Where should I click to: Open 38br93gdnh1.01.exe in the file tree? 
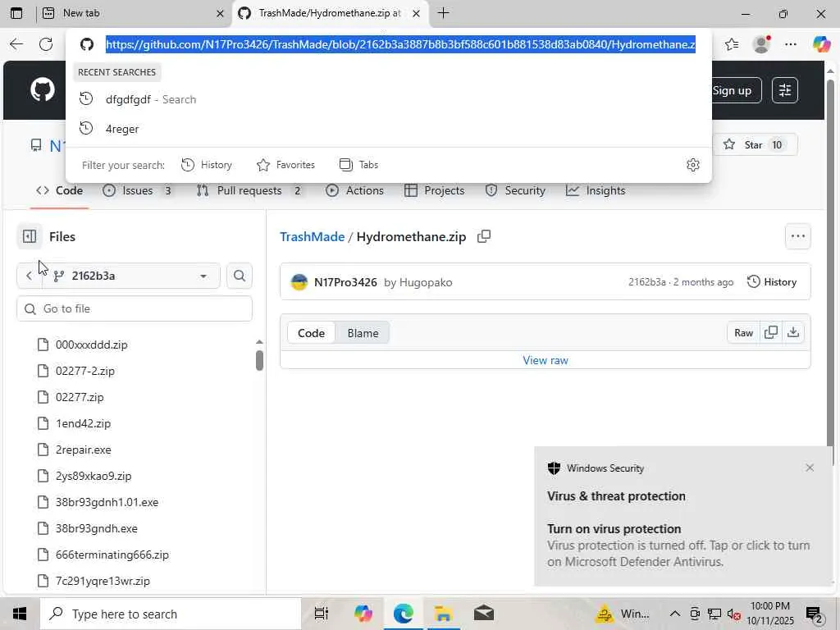point(107,503)
